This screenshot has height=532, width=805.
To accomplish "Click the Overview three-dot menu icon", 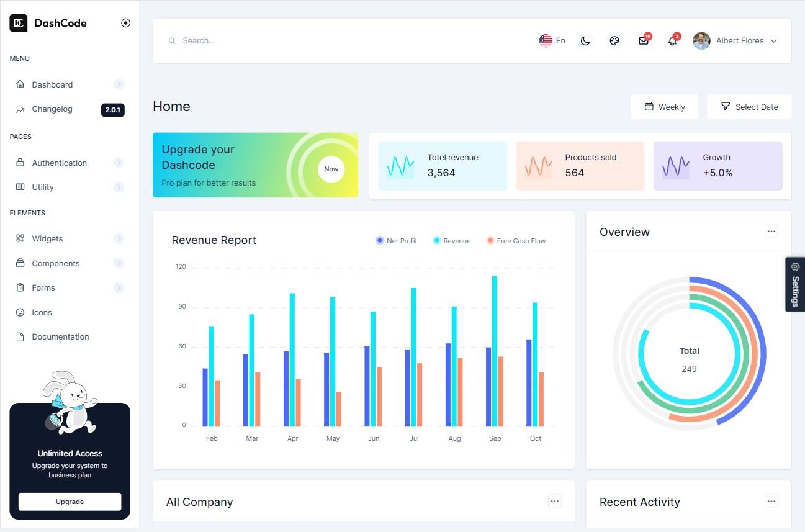I will click(771, 232).
